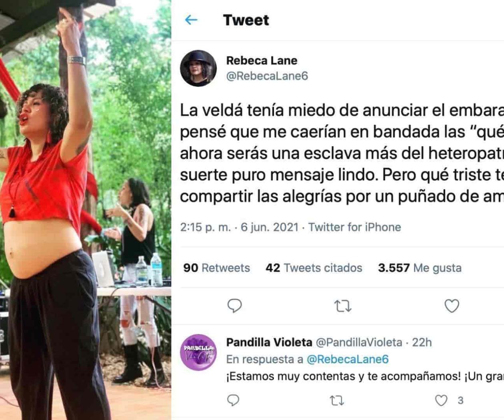Click the @RebecaLane6 handle under name
The image size is (504, 420).
pyautogui.click(x=267, y=76)
